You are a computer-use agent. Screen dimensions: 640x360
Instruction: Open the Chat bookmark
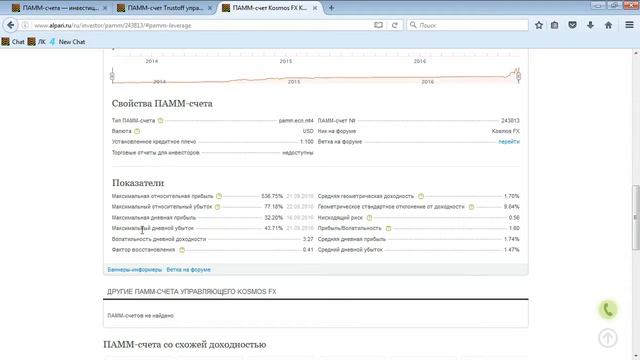pos(13,42)
